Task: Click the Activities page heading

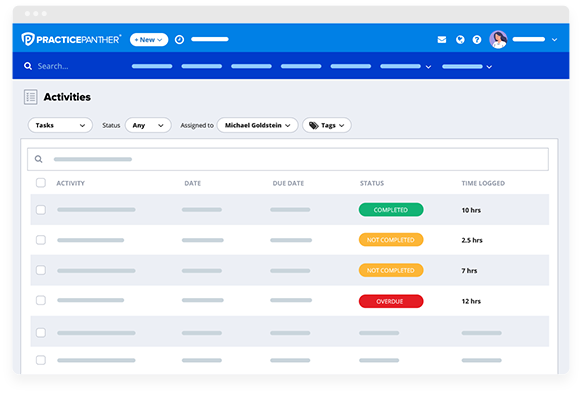Action: click(67, 97)
